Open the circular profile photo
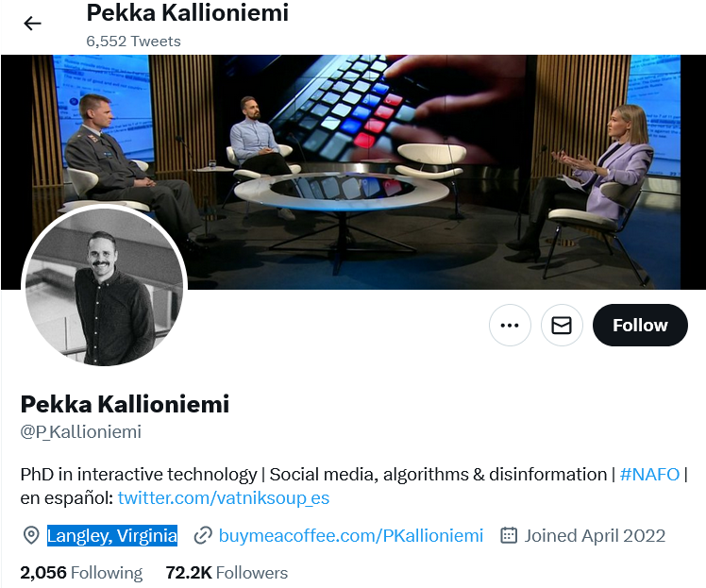Screen dimensions: 706x588 pos(104,286)
